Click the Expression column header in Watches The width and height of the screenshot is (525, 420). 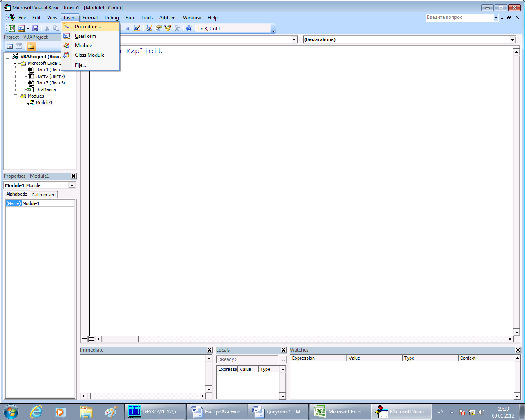click(x=318, y=358)
